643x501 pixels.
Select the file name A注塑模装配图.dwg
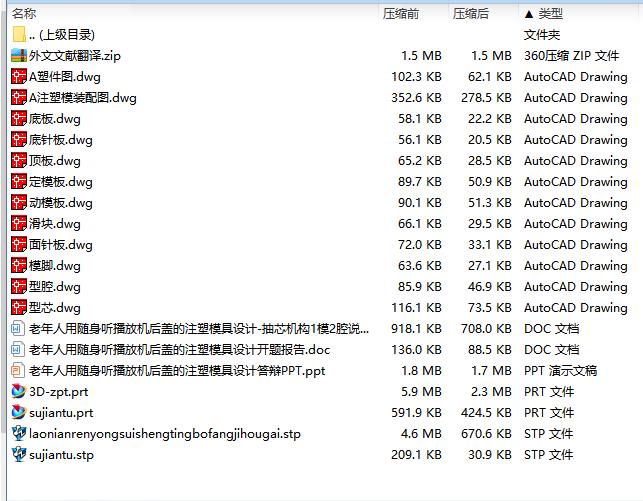point(82,98)
